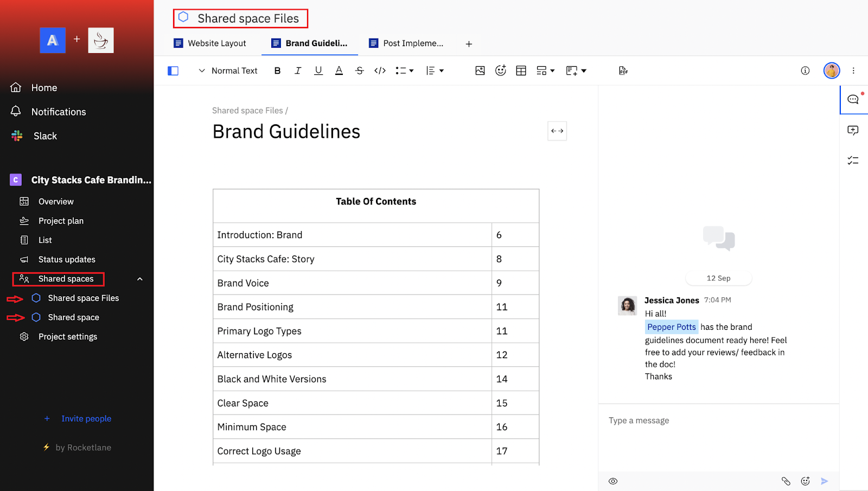Open the text alignment dropdown
This screenshot has height=491, width=868.
point(435,71)
